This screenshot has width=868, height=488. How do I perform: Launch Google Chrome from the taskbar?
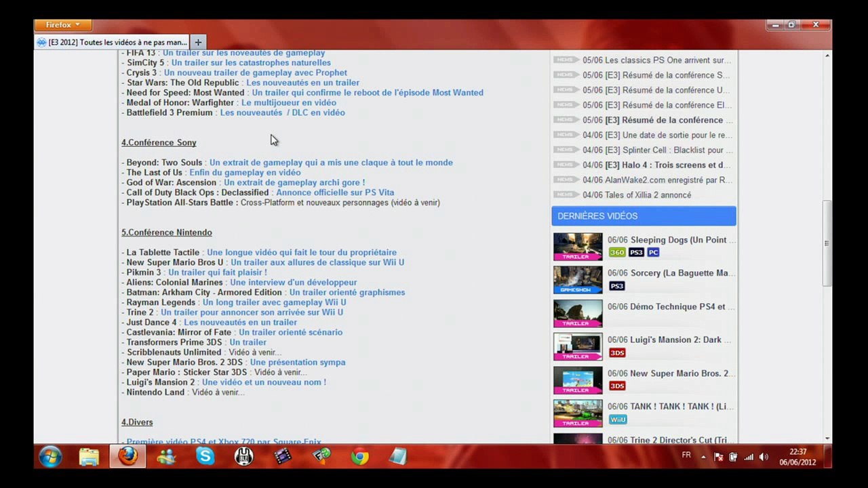tap(360, 457)
